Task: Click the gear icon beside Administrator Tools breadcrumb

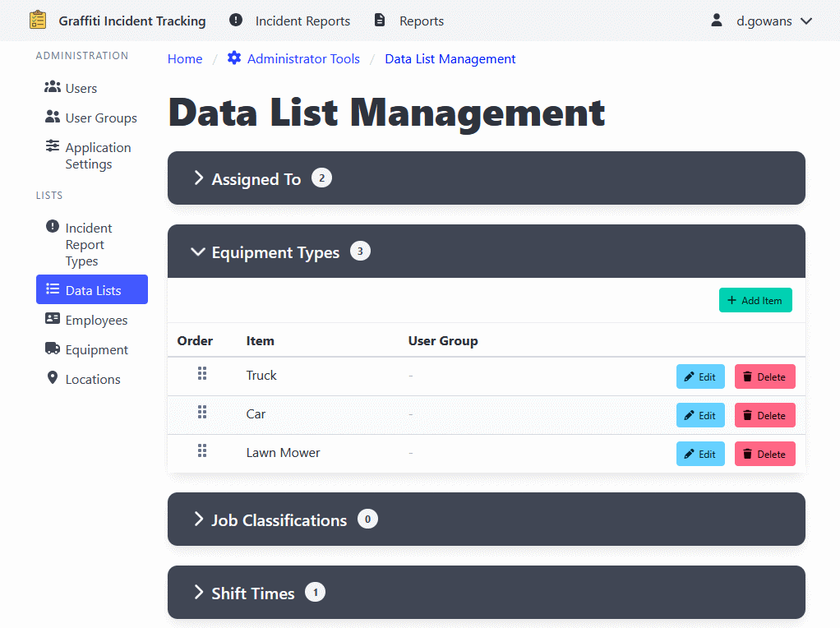Action: click(233, 58)
